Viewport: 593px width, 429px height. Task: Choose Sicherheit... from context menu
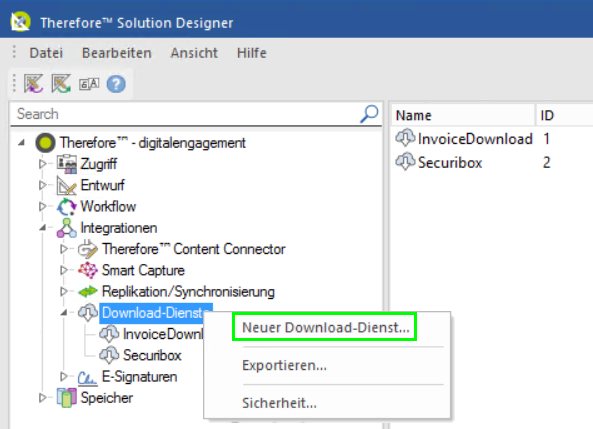coord(279,403)
